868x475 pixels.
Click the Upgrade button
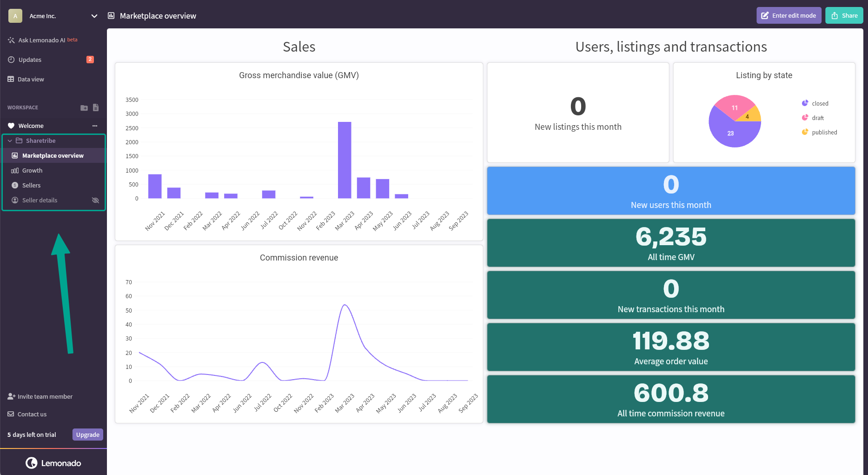tap(88, 435)
